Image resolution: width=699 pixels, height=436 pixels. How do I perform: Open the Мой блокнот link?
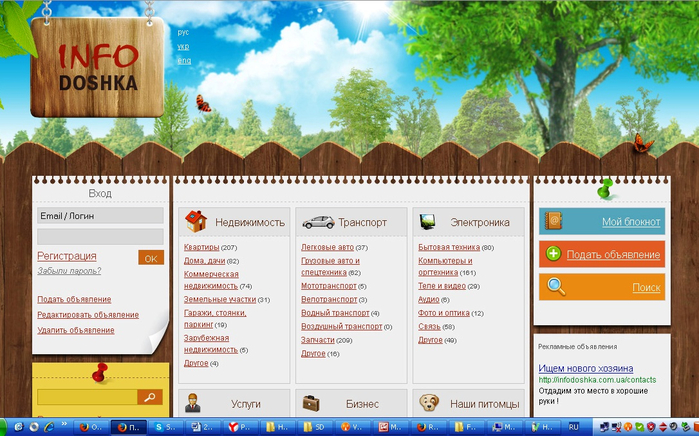631,222
